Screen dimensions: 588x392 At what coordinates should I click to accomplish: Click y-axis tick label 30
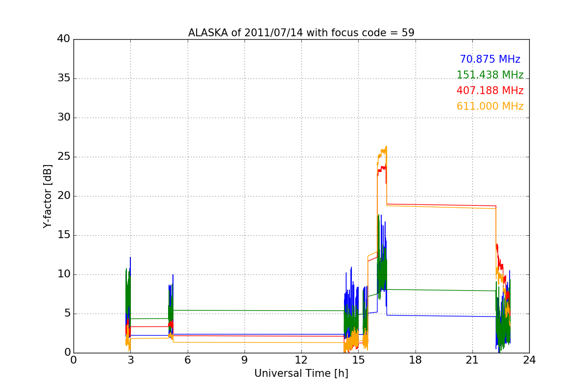coord(64,118)
